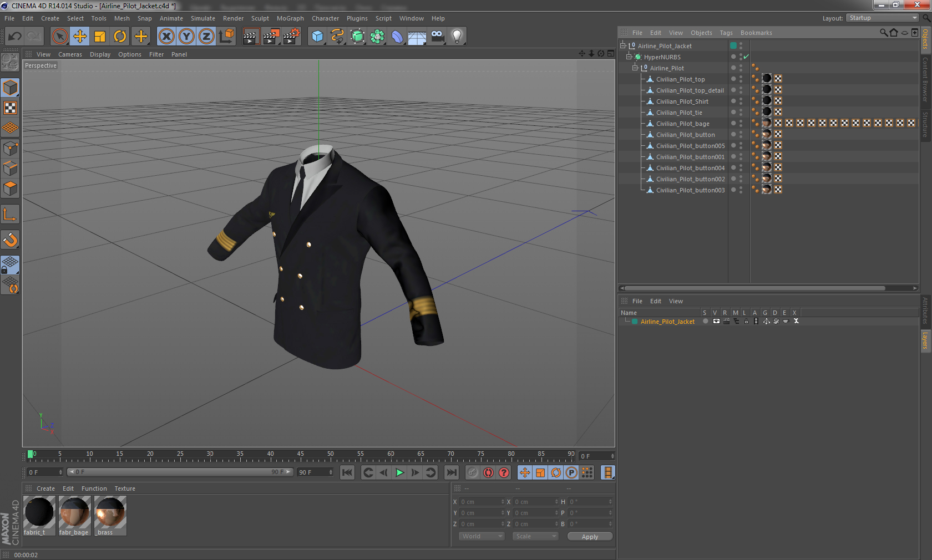Toggle Z axis lock

[206, 37]
